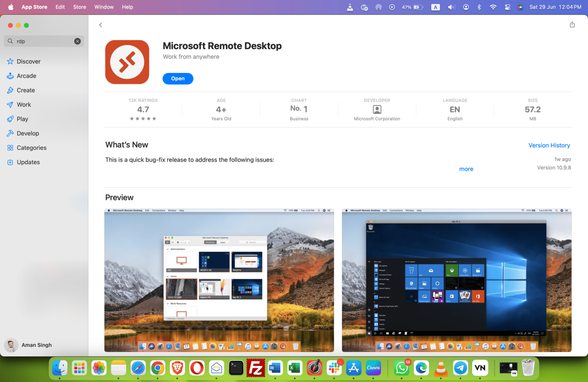The width and height of the screenshot is (588, 382).
Task: Open the Play section
Action: (22, 119)
